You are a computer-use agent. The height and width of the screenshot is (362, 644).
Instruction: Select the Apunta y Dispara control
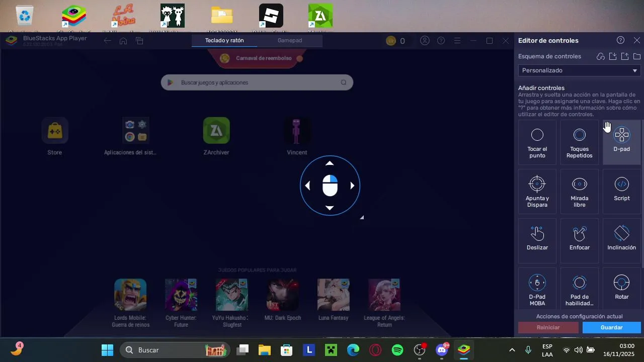tap(537, 192)
